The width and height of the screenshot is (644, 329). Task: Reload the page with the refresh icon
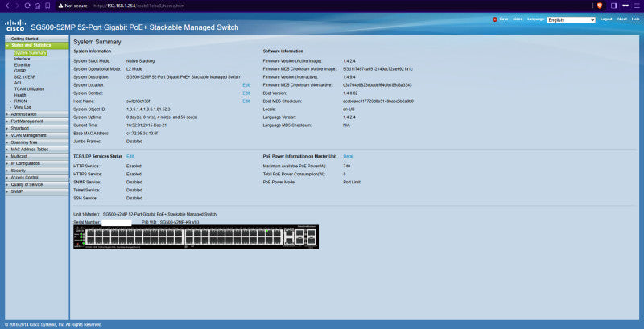[27, 6]
